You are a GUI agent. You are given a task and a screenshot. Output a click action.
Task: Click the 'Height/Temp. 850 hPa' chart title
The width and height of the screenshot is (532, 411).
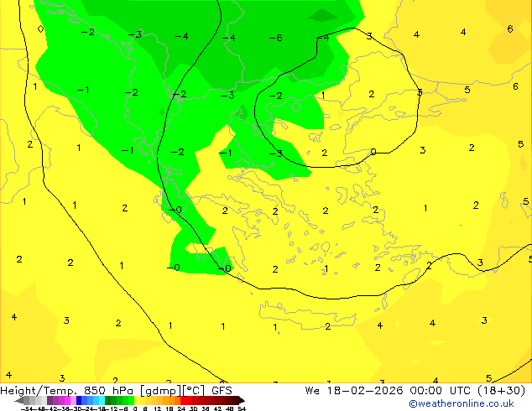[x=67, y=391]
